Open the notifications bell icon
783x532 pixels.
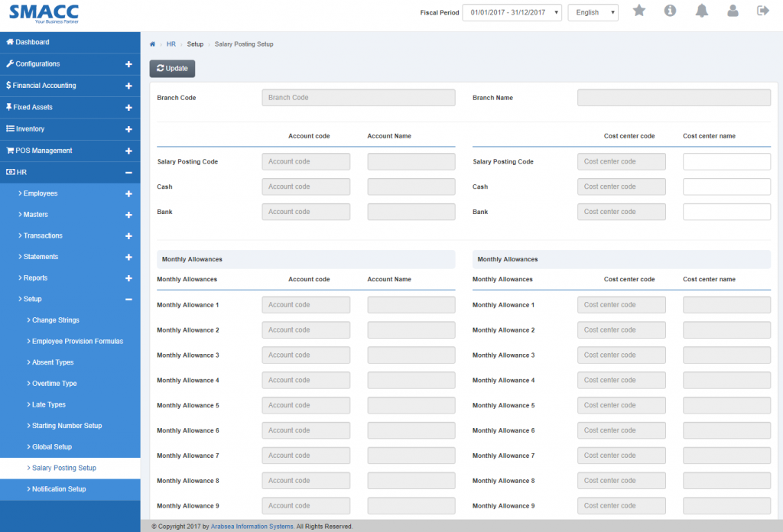tap(701, 11)
